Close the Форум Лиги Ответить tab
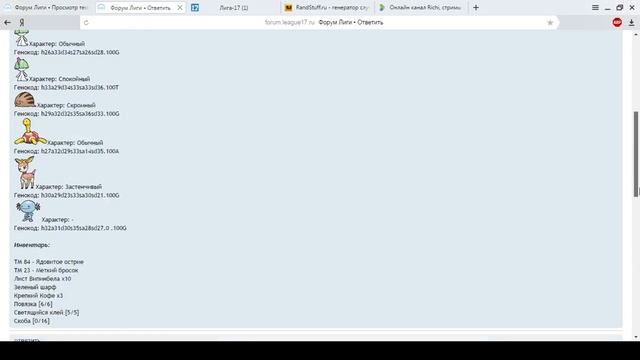The width and height of the screenshot is (640, 360). click(180, 8)
